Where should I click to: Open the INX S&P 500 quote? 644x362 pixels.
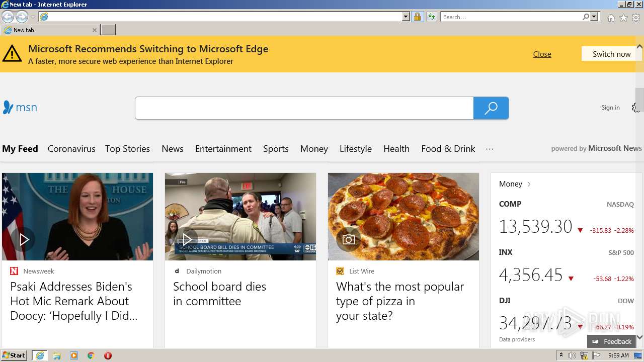(566, 267)
